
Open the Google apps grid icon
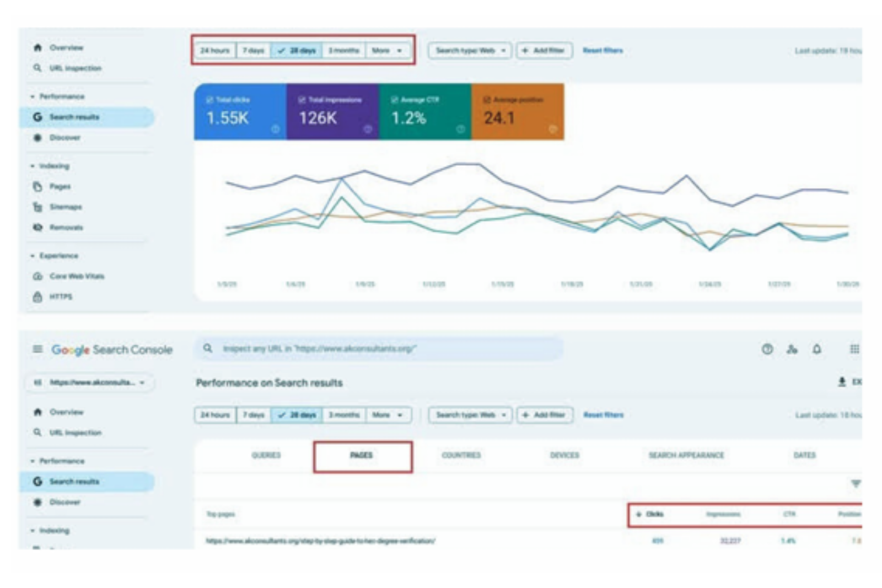click(854, 349)
